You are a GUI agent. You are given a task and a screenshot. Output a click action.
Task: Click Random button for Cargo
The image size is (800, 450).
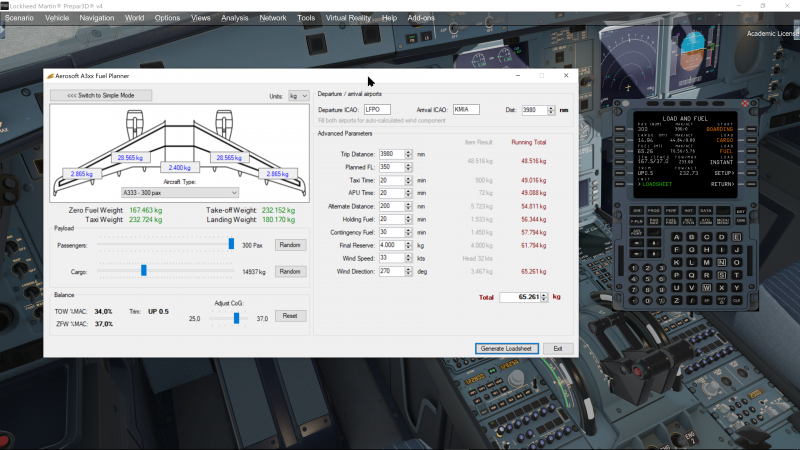point(290,271)
